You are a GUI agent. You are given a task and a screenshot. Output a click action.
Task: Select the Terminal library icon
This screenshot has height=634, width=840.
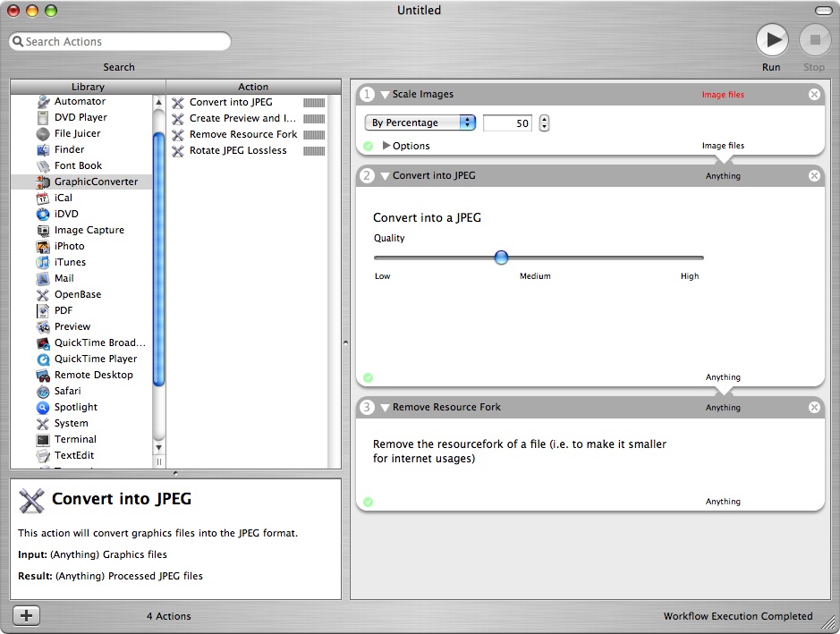point(43,440)
